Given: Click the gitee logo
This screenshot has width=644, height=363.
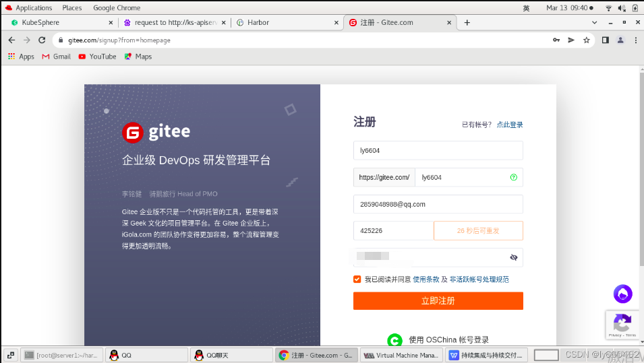Looking at the screenshot, I should coord(156,132).
